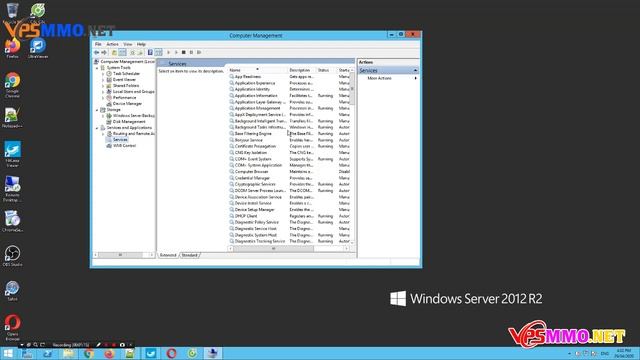Open the OBS Studio desktop icon
The width and height of the screenshot is (640, 360).
tap(12, 256)
